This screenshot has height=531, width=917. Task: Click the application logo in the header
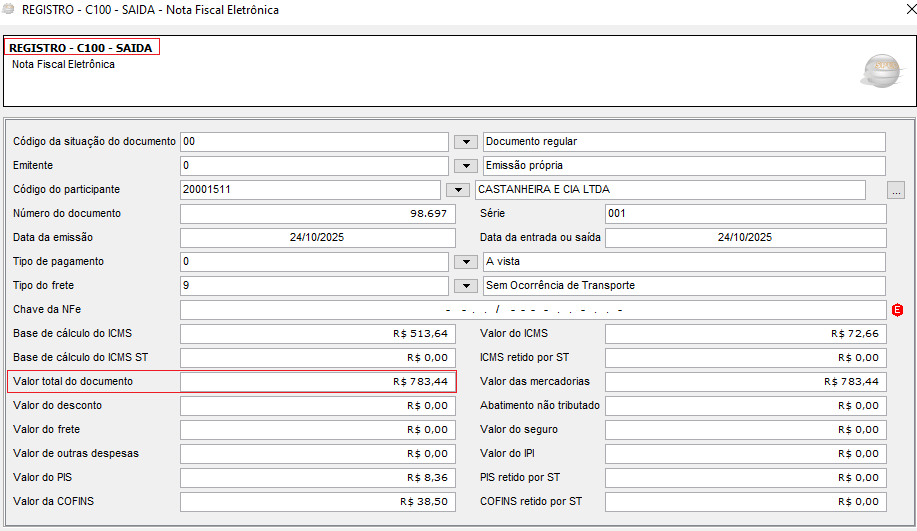880,72
